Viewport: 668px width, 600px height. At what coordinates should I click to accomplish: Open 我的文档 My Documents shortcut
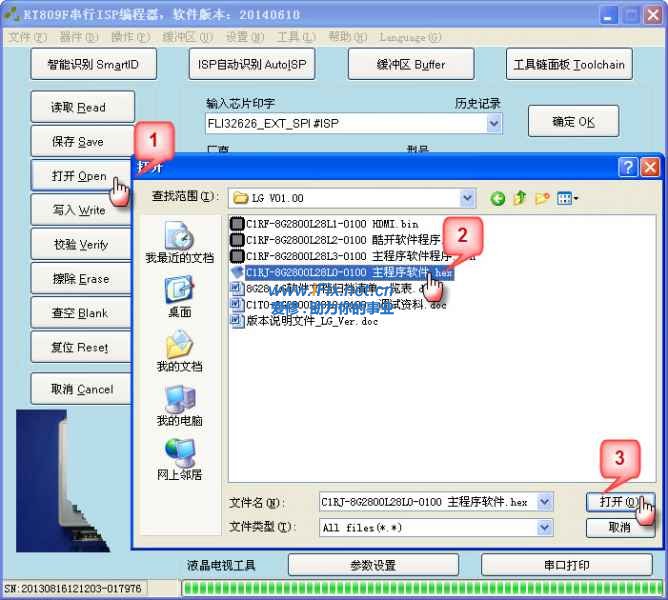[x=179, y=352]
